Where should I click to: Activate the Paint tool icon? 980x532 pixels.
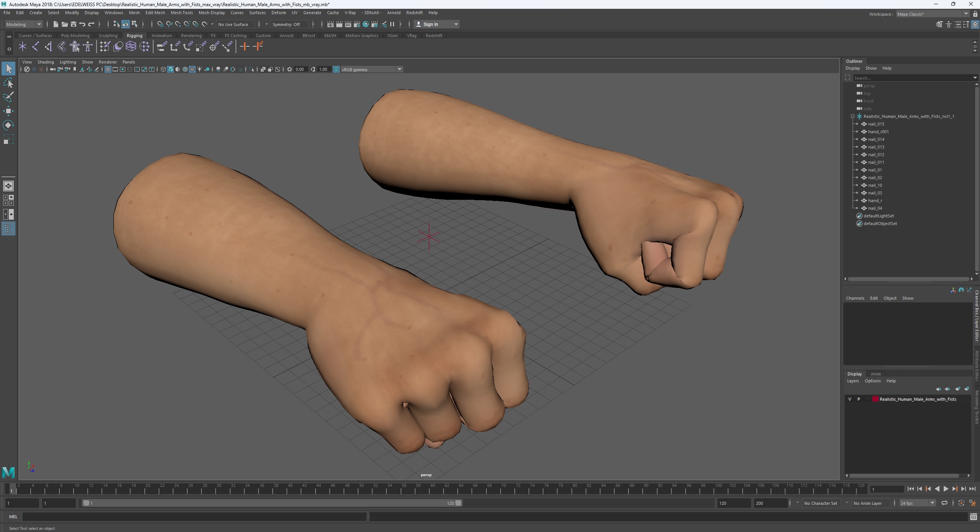coord(9,97)
